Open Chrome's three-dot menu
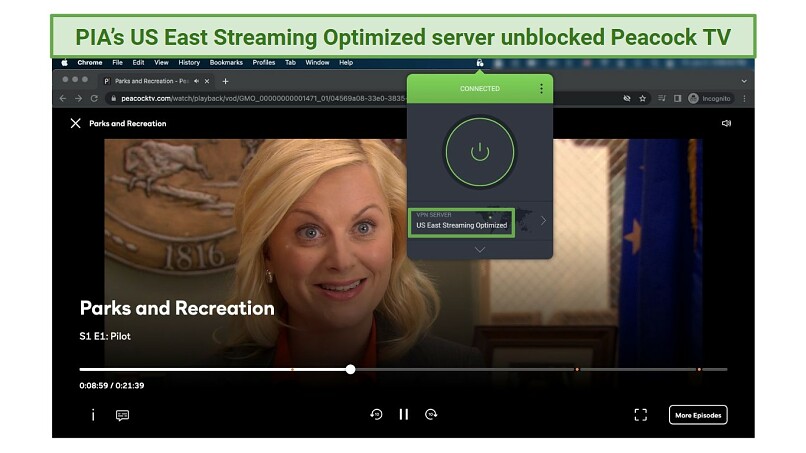The image size is (806, 453). [x=744, y=98]
